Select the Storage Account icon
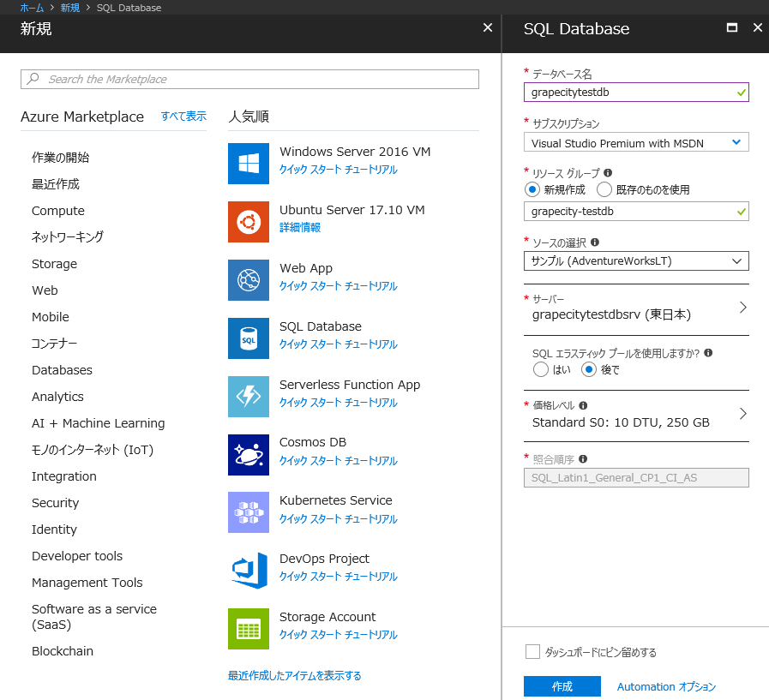The width and height of the screenshot is (769, 700). click(248, 629)
